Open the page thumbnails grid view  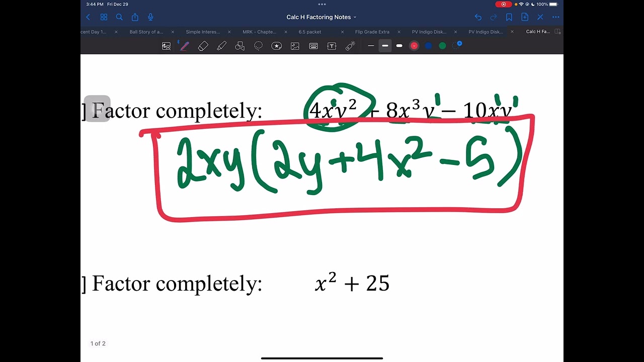coord(104,17)
